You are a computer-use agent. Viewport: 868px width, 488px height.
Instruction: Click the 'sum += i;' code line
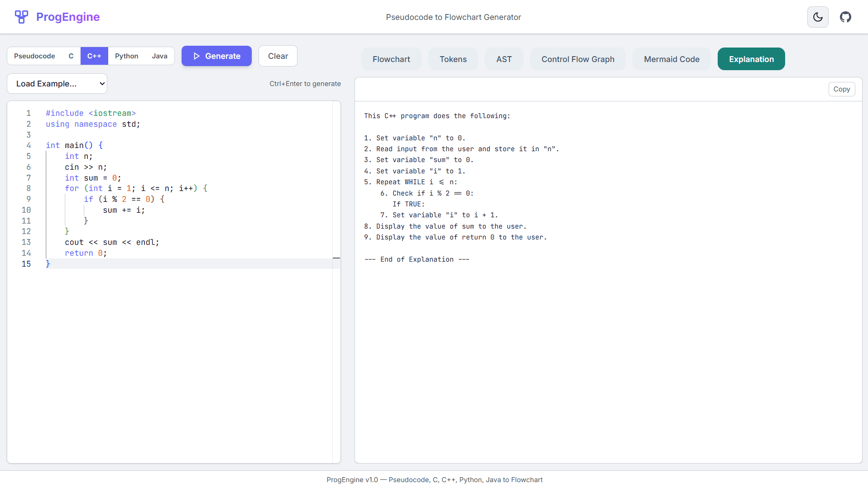click(124, 210)
